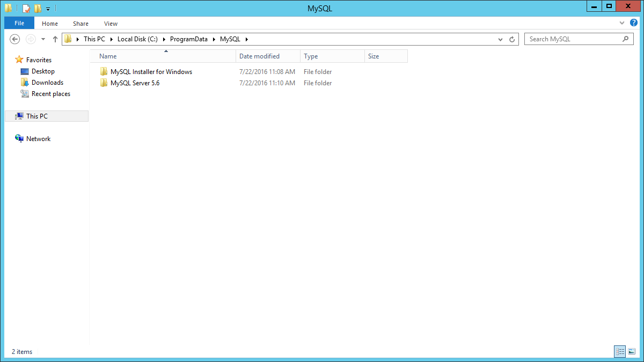Open the recent locations dropdown arrow
Viewport: 644px width, 362px height.
(x=43, y=39)
